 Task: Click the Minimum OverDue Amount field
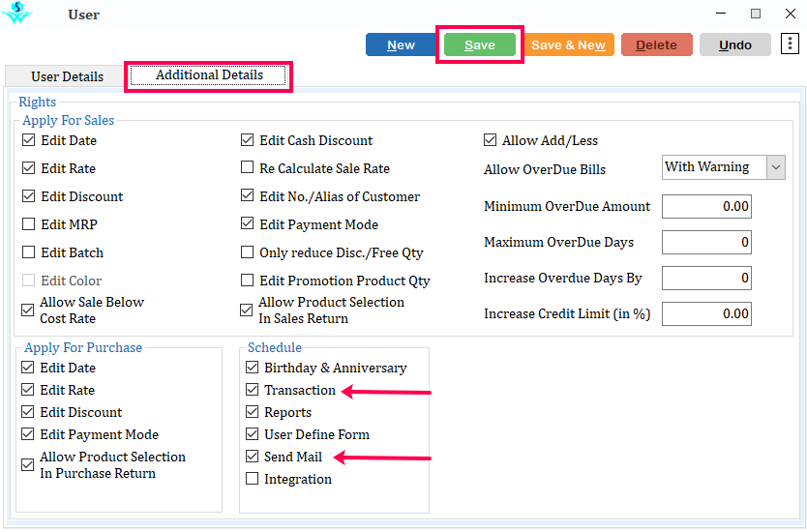[706, 206]
